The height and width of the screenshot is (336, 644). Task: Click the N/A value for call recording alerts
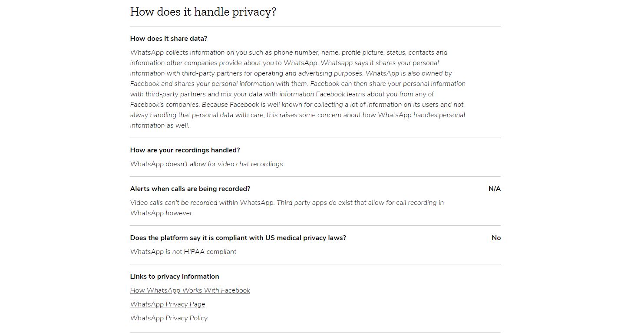pyautogui.click(x=495, y=189)
